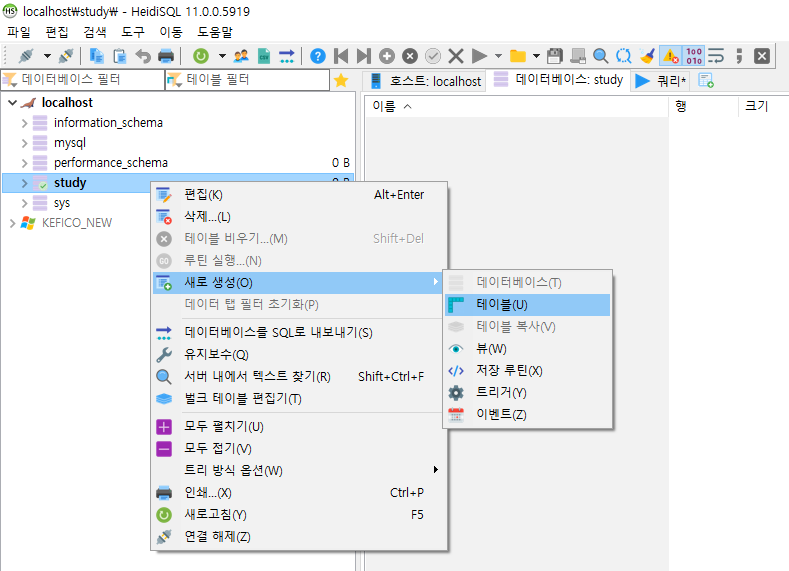This screenshot has width=789, height=571.
Task: Click the cancel editing X icon
Action: point(456,56)
